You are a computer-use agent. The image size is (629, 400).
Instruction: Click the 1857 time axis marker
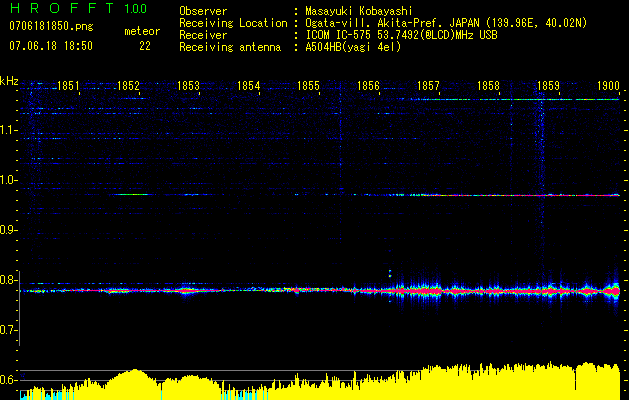coord(428,86)
